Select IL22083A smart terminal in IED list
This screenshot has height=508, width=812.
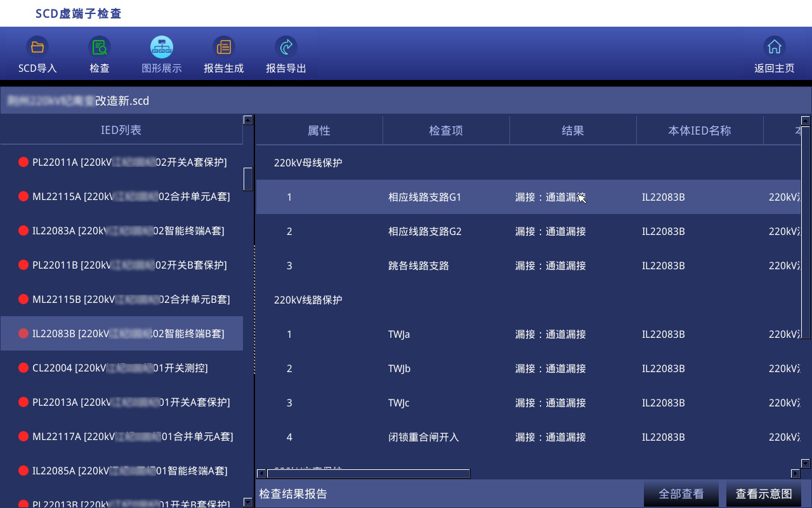pyautogui.click(x=128, y=231)
